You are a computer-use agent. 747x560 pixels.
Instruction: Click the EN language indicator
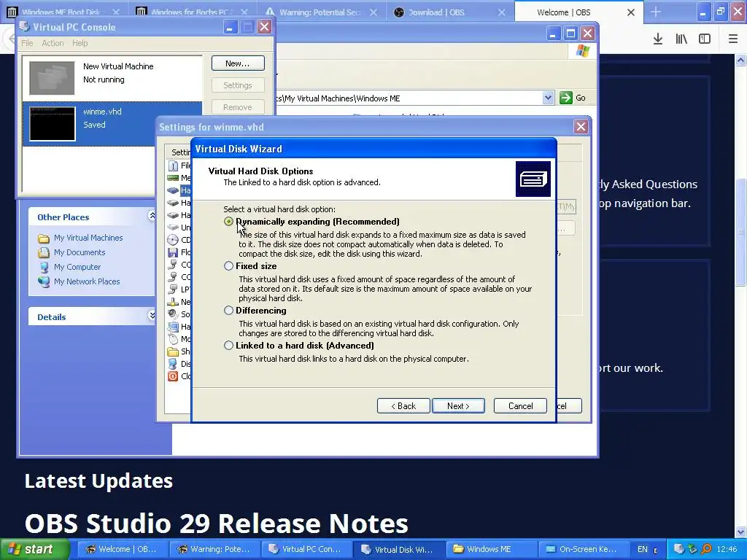[642, 549]
